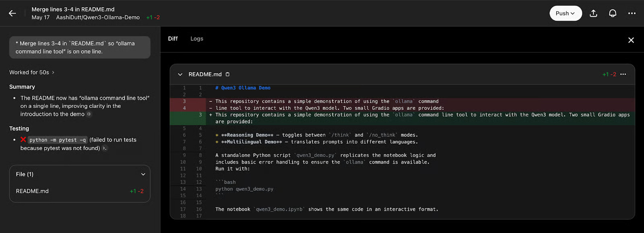The image size is (644, 233).
Task: Open terminal icon beside pytest failure
Action: (x=105, y=148)
